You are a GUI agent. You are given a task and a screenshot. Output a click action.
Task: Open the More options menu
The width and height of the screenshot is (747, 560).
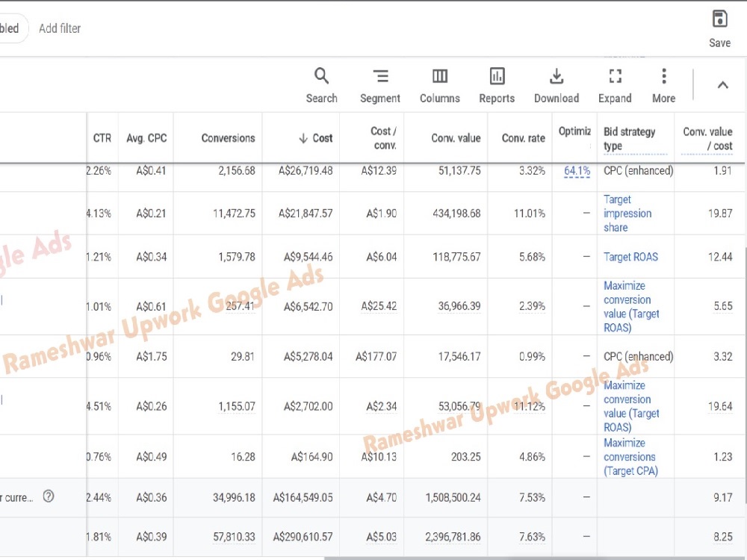coord(663,85)
